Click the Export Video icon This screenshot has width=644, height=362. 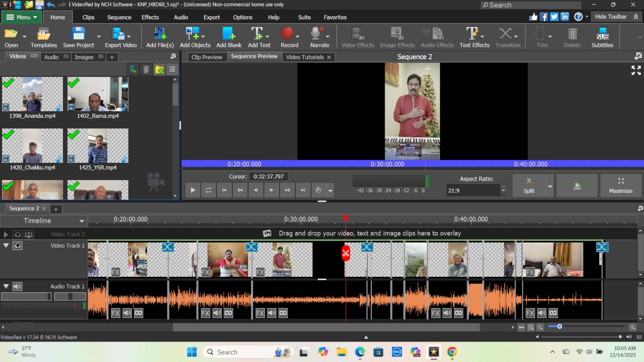[121, 37]
